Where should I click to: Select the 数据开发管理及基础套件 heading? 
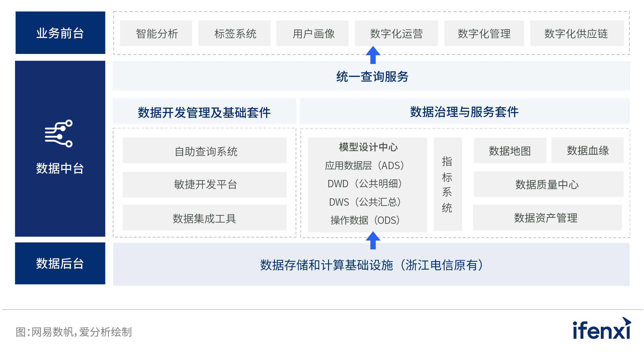click(x=204, y=112)
